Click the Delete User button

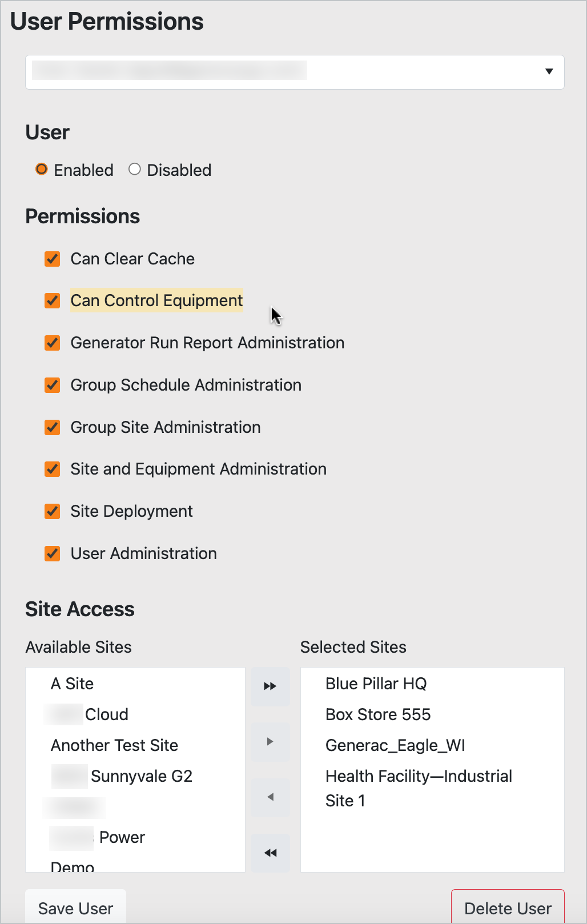click(x=508, y=907)
